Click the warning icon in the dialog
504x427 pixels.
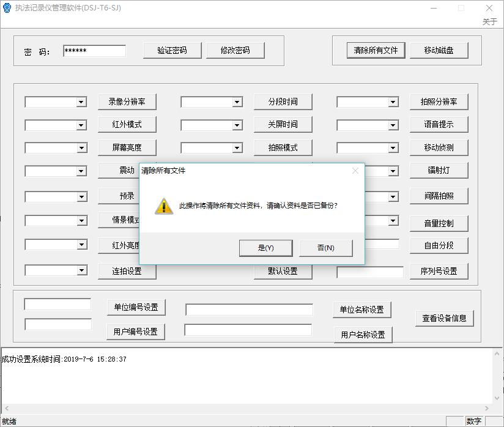[164, 206]
